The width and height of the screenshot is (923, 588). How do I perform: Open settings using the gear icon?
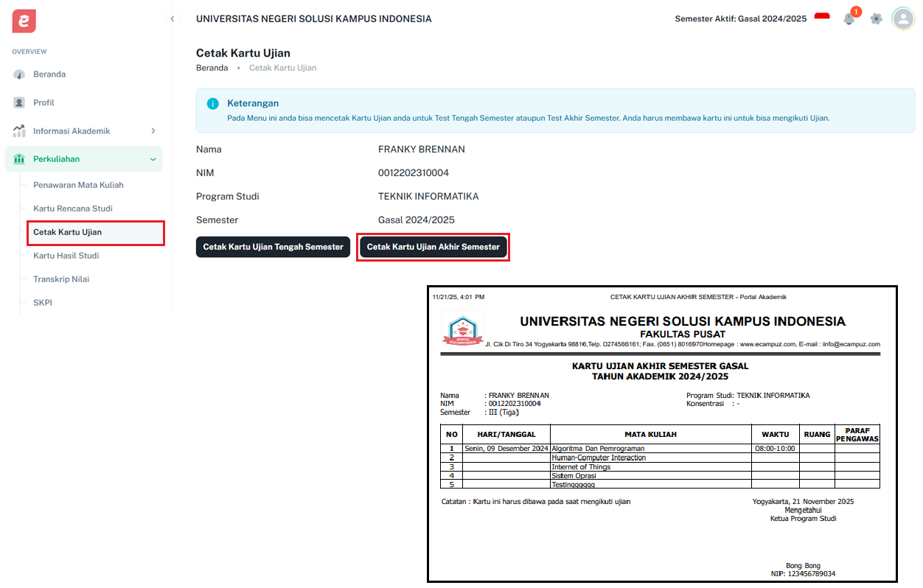point(876,18)
